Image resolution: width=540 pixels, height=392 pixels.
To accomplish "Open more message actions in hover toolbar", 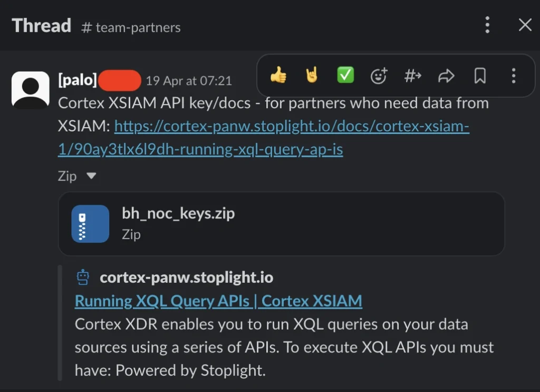I will (514, 75).
